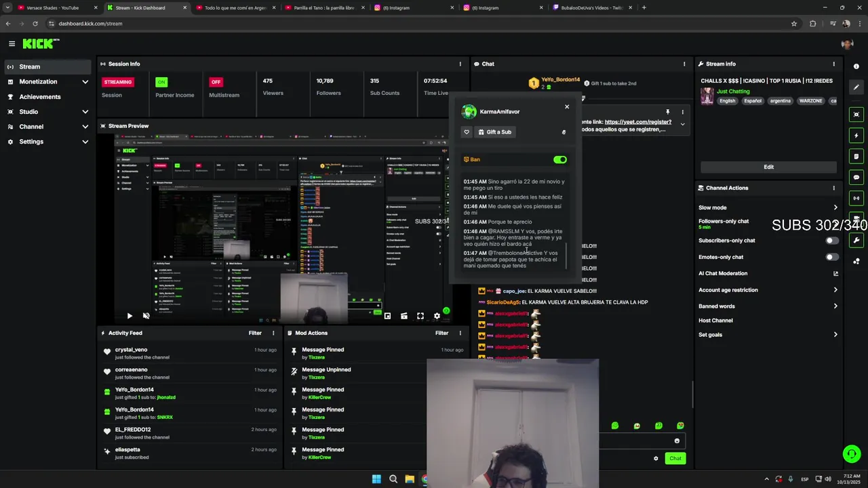Click the pin icon on pinned message

coord(667,112)
